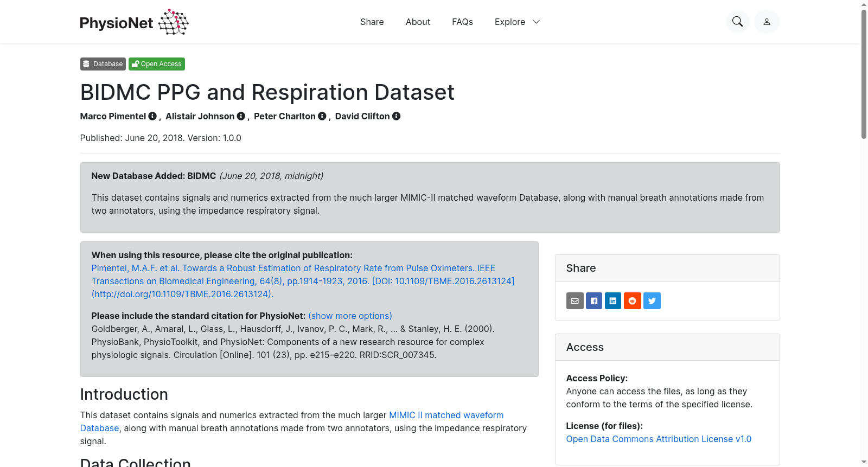Click the Open Access badge
This screenshot has width=868, height=467.
pyautogui.click(x=157, y=64)
